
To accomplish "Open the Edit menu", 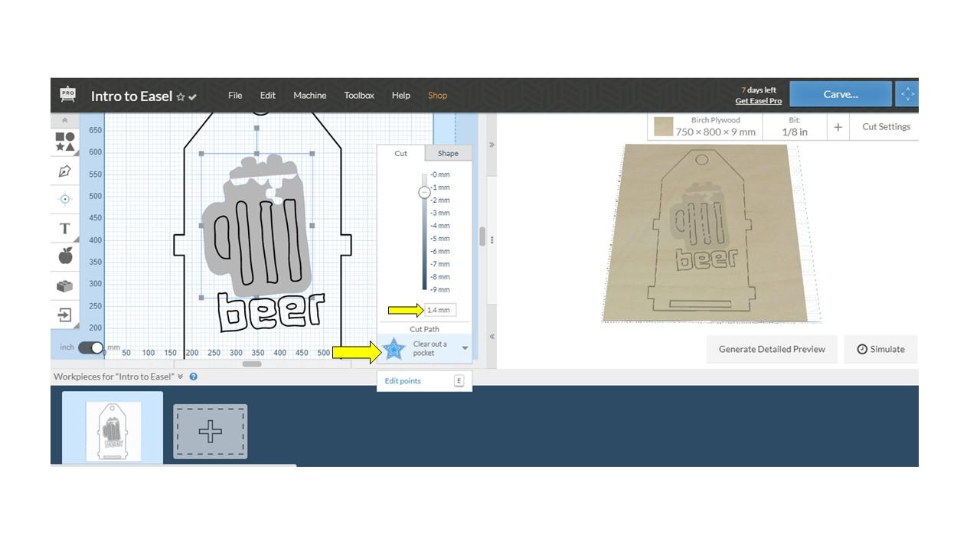I will [267, 96].
